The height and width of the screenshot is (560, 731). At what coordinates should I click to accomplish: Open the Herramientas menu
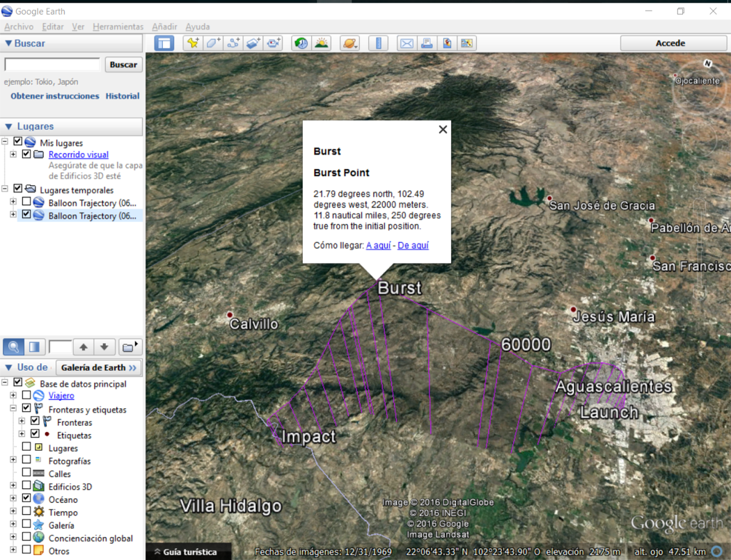[x=118, y=26]
